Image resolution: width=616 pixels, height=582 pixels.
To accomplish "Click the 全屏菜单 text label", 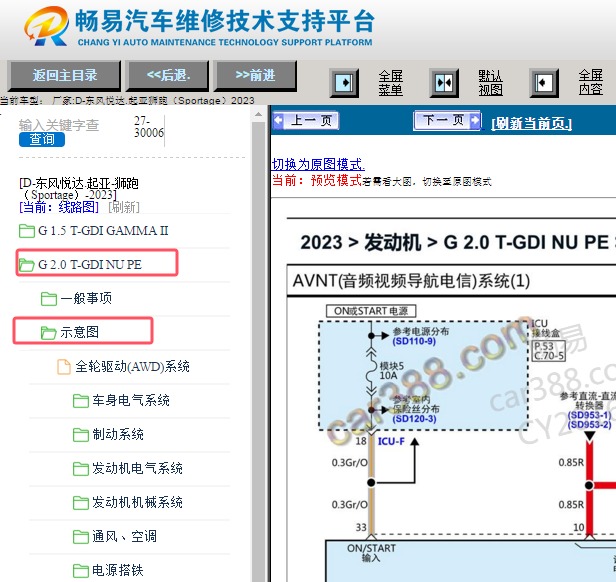I will pos(391,83).
